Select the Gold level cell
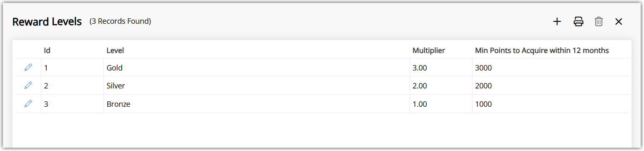 coord(257,68)
